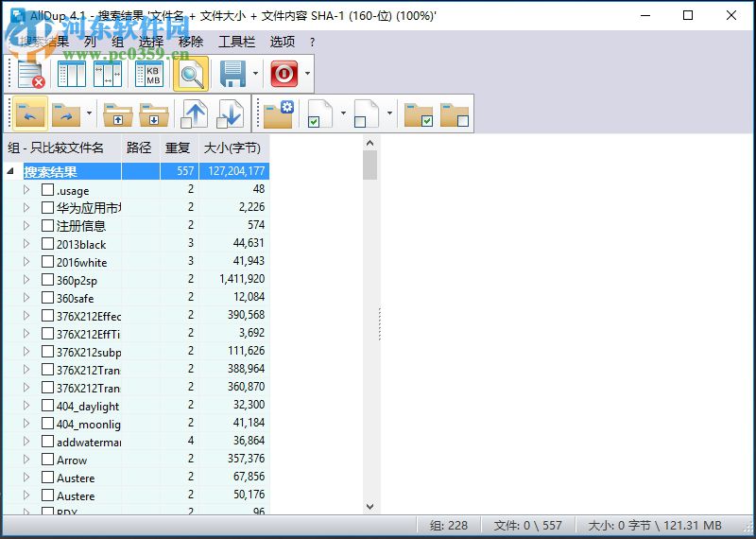Click the folder with up arrow icon
The width and height of the screenshot is (756, 539).
(x=118, y=113)
